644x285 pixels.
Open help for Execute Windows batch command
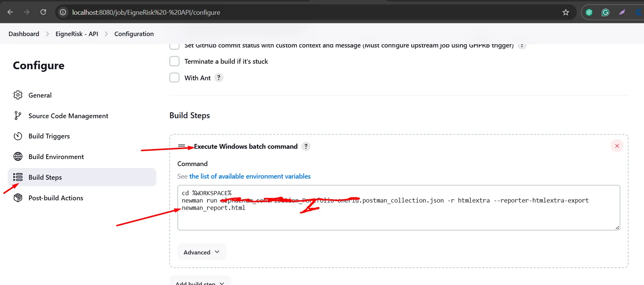[306, 146]
